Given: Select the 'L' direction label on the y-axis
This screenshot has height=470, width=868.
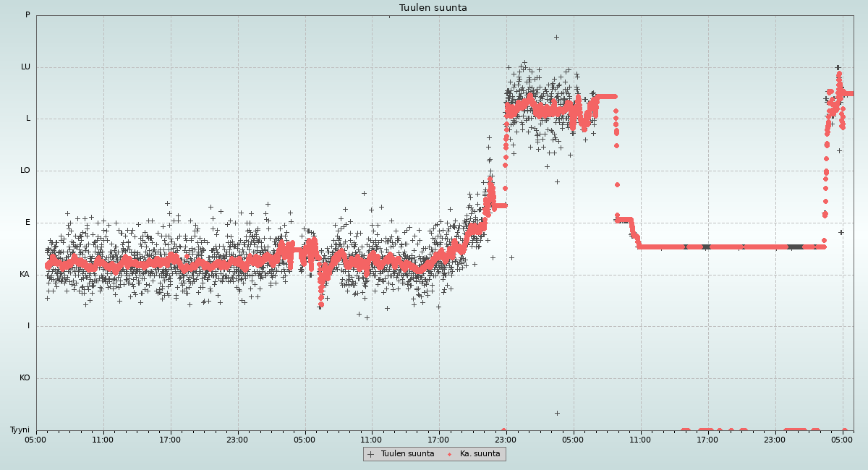Looking at the screenshot, I should 28,119.
